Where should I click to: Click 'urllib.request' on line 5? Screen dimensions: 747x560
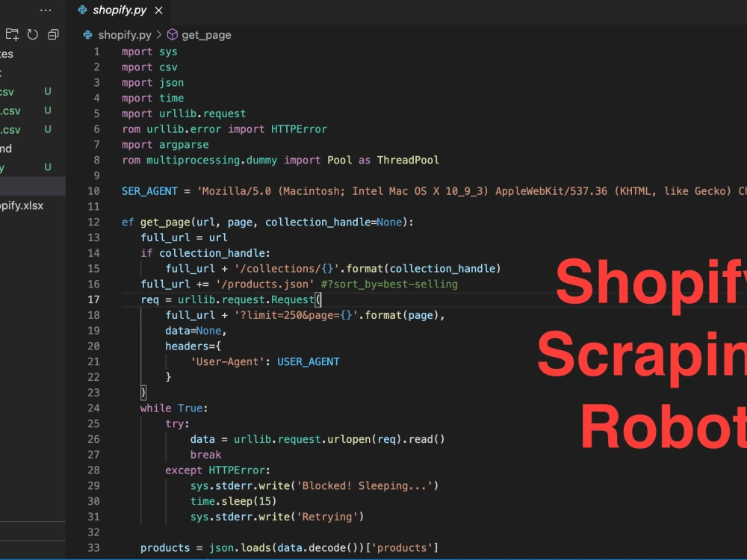tap(202, 113)
